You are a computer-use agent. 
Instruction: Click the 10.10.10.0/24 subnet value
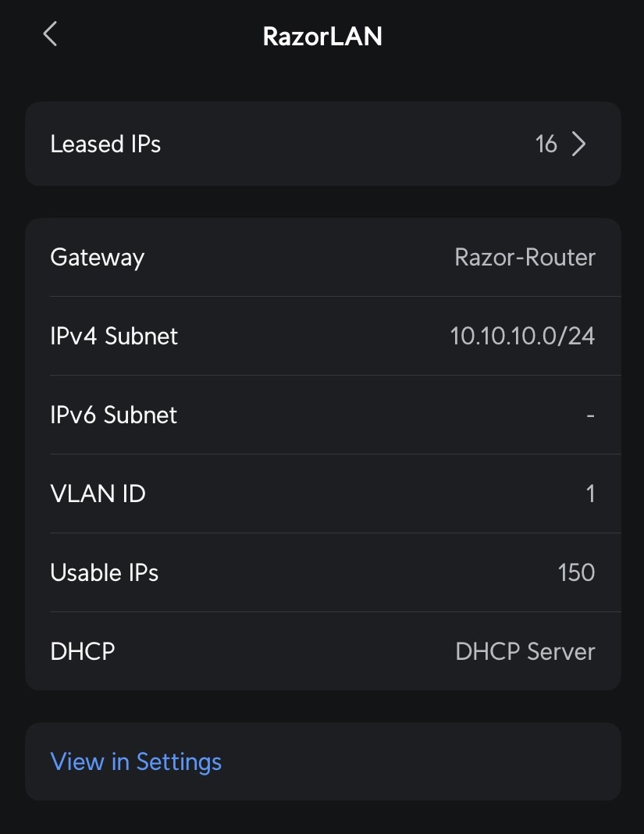[522, 337]
